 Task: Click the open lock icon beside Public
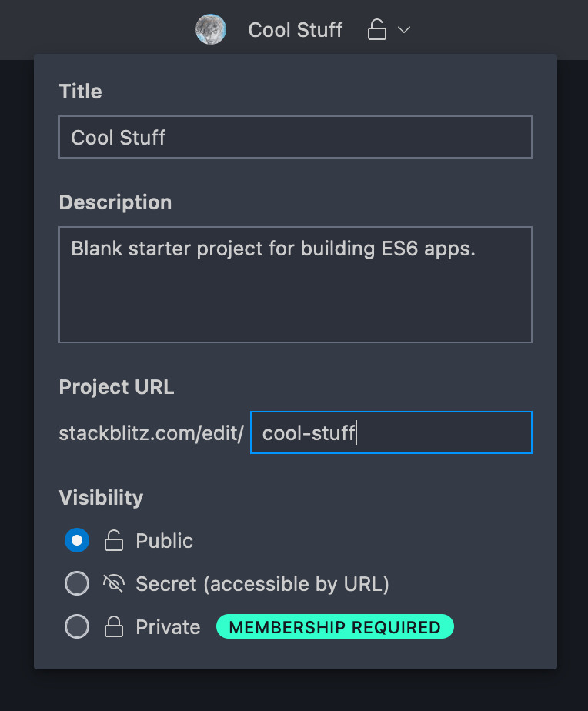[113, 540]
